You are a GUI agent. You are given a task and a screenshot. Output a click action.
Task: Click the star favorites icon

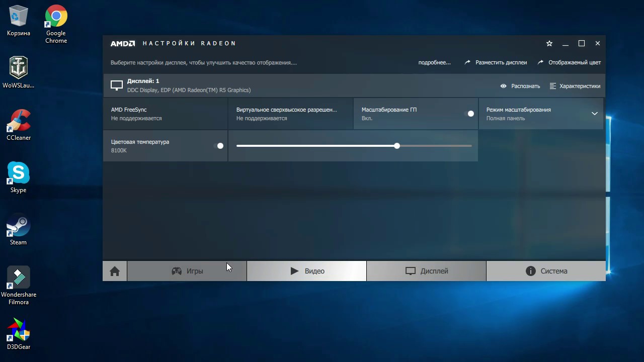tap(549, 44)
